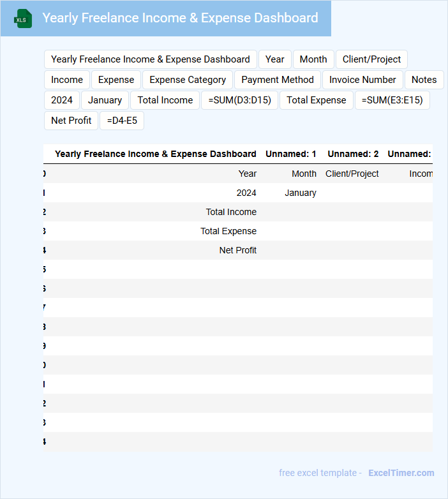This screenshot has height=499, width=448.
Task: Select the '=SUM(E3:E15)' formula tag
Action: coord(392,100)
